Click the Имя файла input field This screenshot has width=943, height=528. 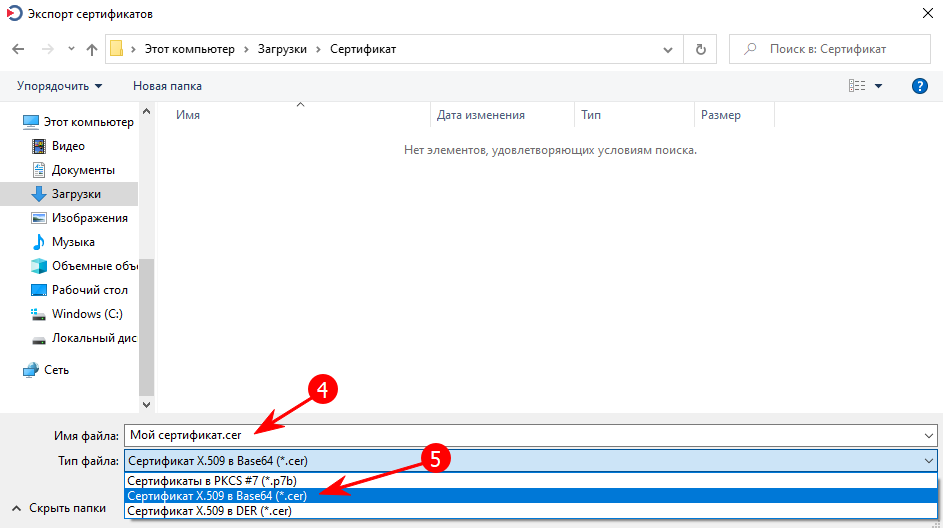[x=522, y=435]
